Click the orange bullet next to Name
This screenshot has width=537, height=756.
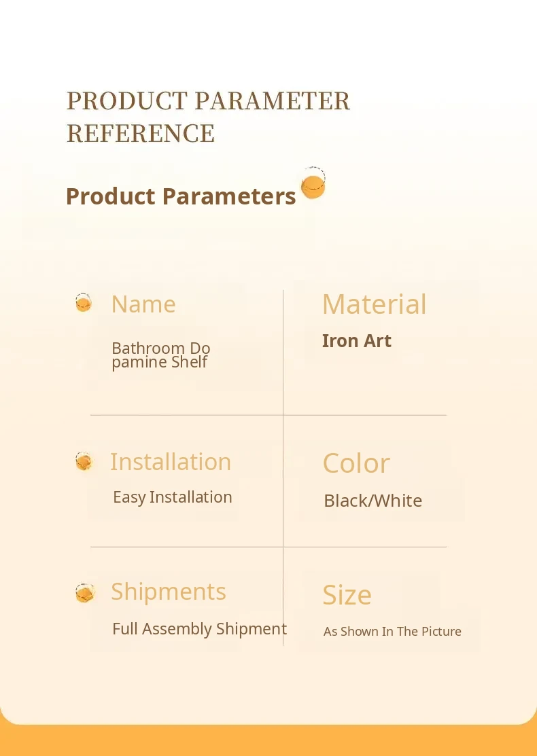[x=84, y=303]
